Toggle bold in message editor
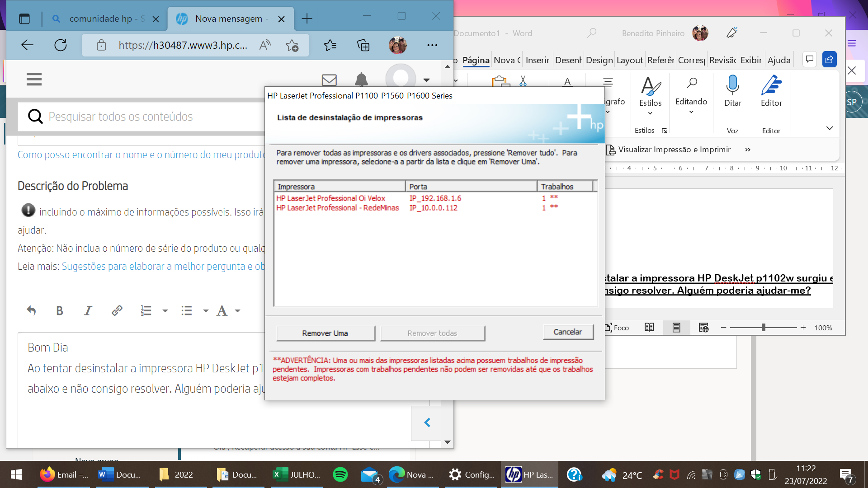This screenshot has height=488, width=868. [x=59, y=310]
